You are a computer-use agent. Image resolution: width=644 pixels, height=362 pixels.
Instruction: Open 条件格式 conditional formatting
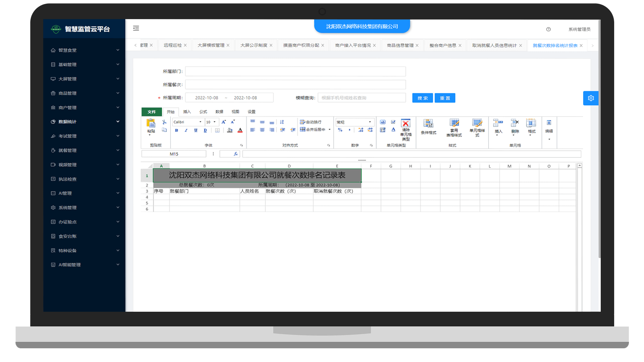click(428, 127)
